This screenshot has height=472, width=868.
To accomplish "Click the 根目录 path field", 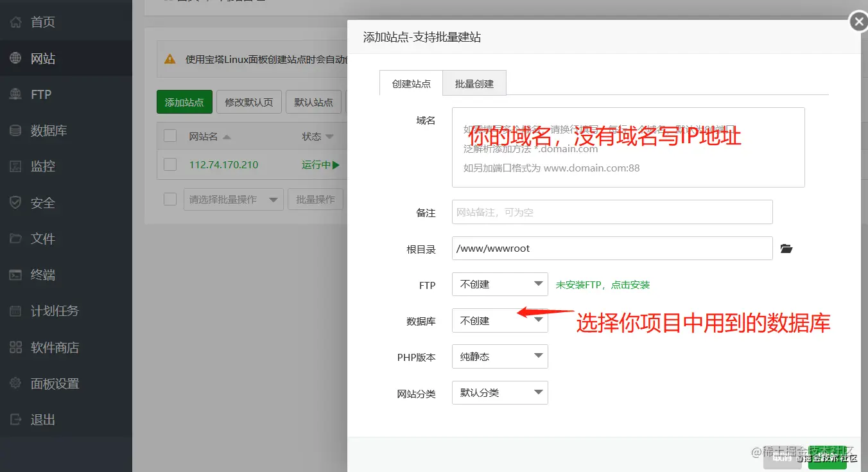I will (x=612, y=249).
